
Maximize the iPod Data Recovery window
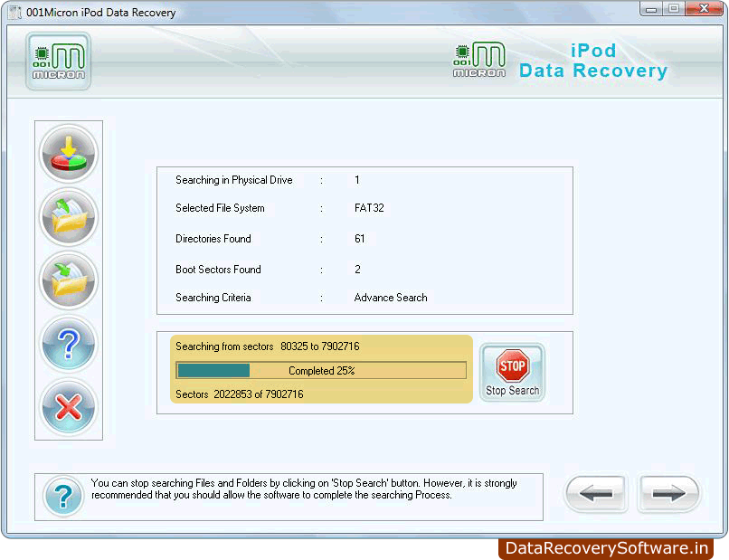pos(674,9)
